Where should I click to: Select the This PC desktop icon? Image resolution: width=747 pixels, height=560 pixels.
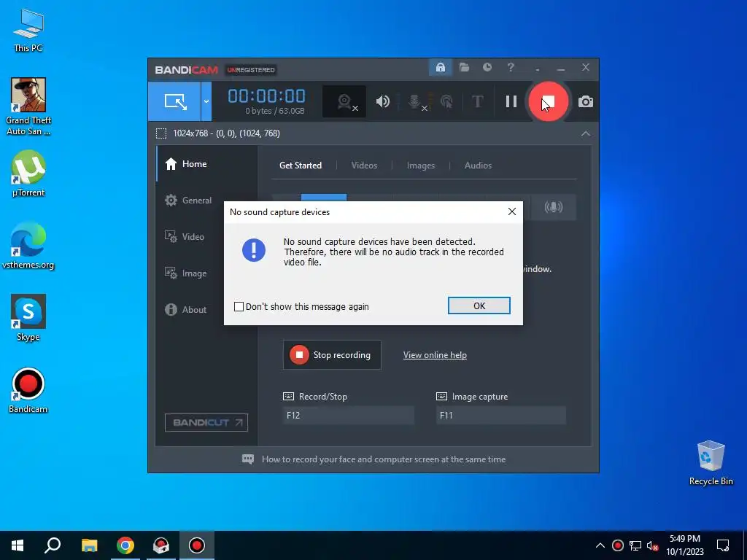click(x=28, y=31)
